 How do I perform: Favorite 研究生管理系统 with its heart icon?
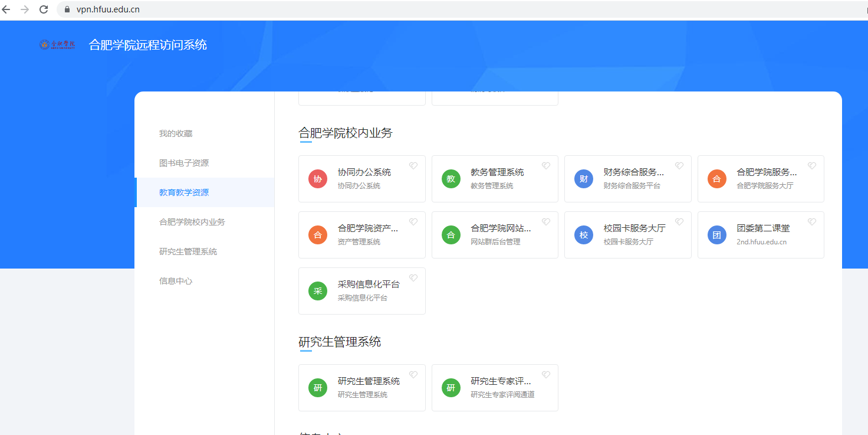tap(413, 375)
